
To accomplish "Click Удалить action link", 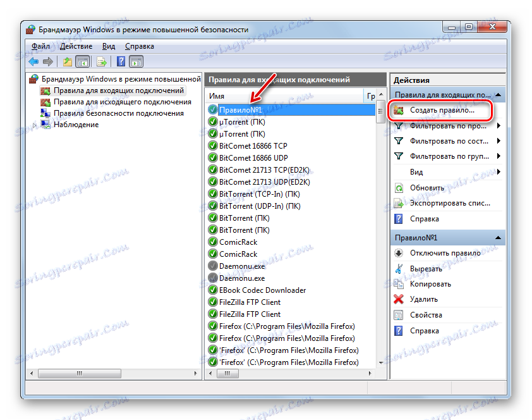I will coord(424,299).
